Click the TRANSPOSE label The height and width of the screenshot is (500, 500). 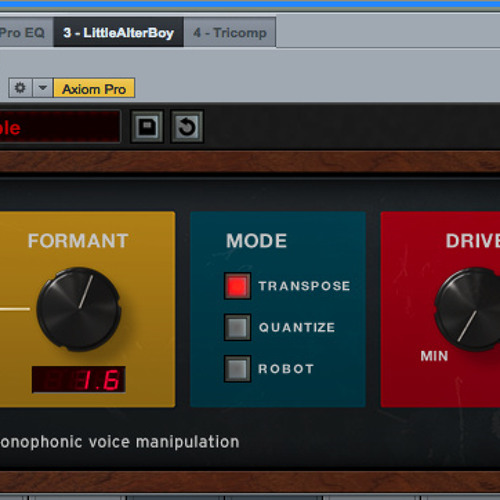pos(304,286)
